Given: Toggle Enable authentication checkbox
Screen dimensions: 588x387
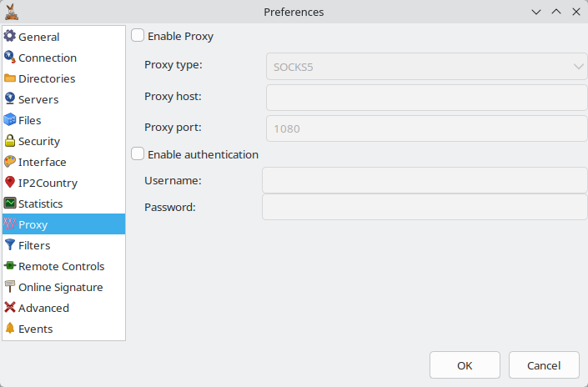Looking at the screenshot, I should (138, 153).
